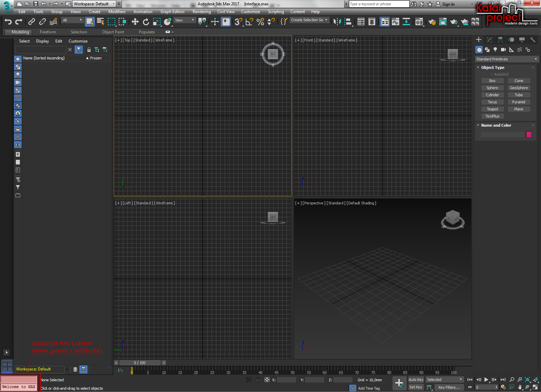Switch to the Freeform ribbon tab

point(48,32)
